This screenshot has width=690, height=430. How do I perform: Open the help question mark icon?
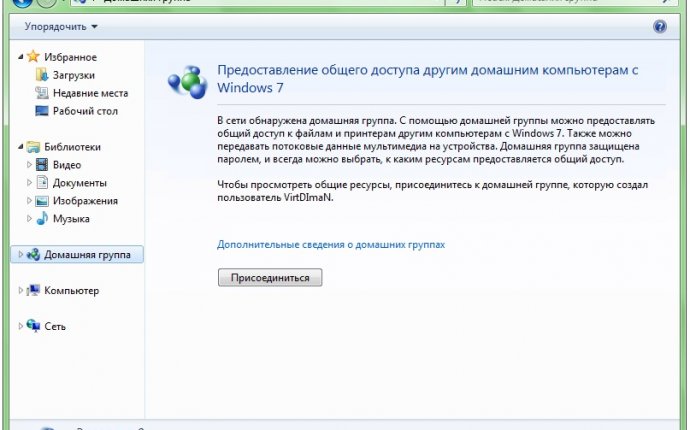coord(660,27)
